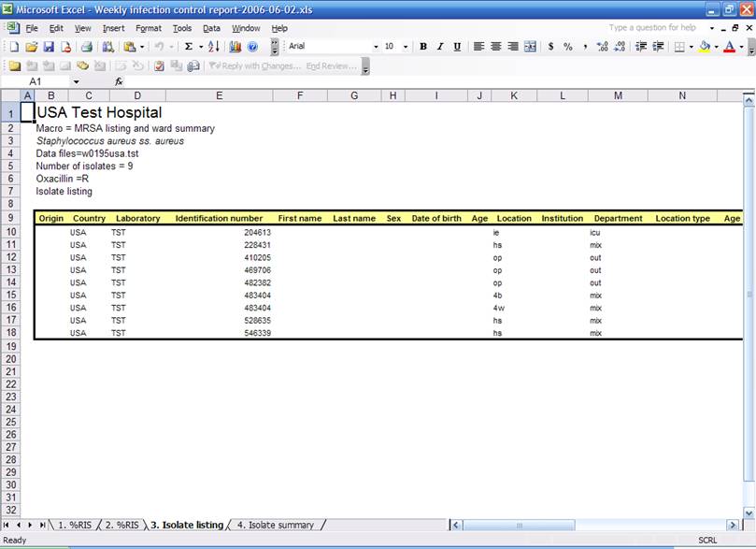Click the horizontal scrollbar thumb
756x549 pixels.
pos(519,525)
